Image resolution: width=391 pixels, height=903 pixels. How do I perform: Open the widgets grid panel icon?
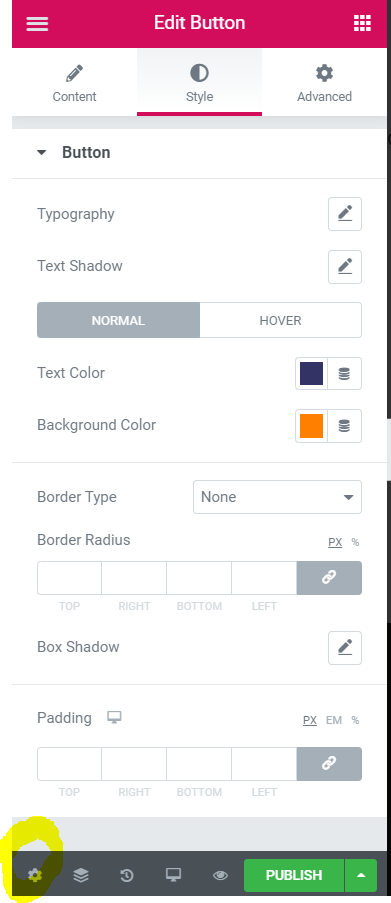coord(362,24)
